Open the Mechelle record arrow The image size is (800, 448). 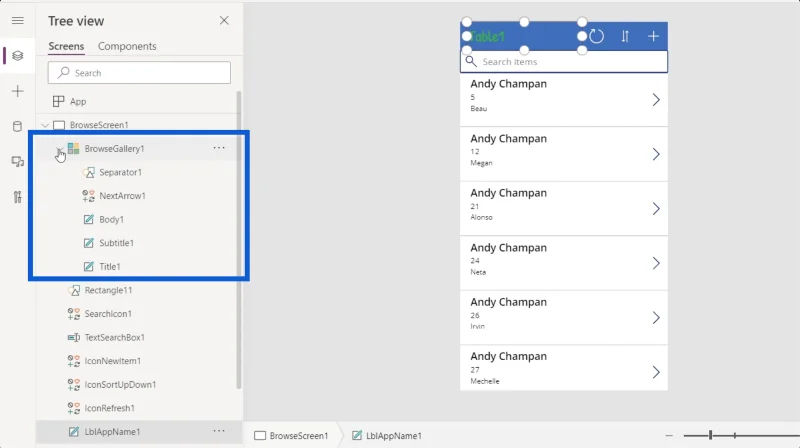pyautogui.click(x=656, y=372)
